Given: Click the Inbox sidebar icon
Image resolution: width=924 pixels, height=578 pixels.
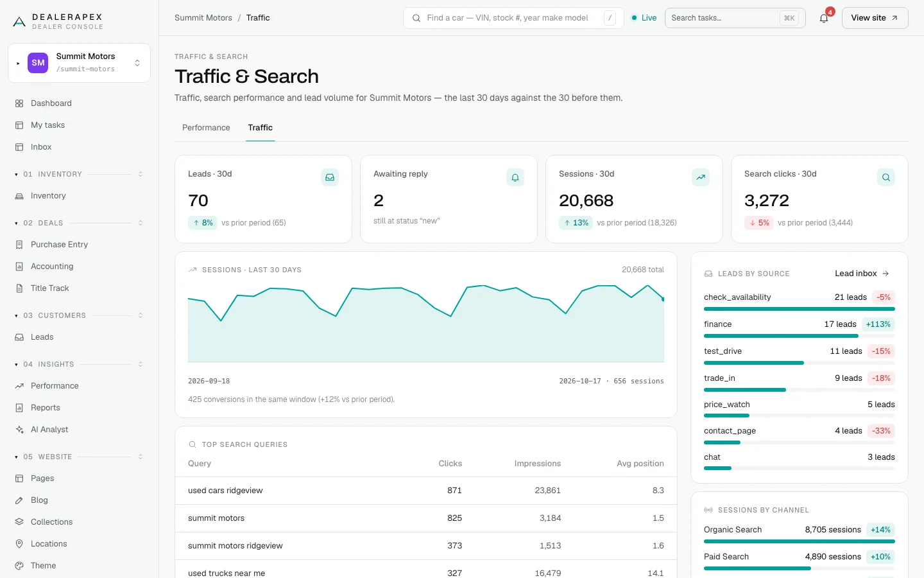Looking at the screenshot, I should (19, 147).
